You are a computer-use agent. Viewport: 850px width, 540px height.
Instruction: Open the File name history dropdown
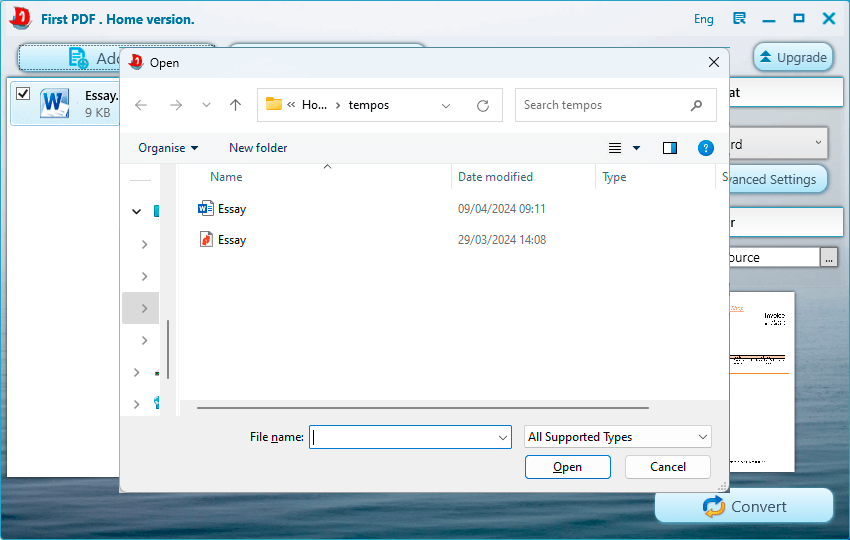tap(503, 438)
